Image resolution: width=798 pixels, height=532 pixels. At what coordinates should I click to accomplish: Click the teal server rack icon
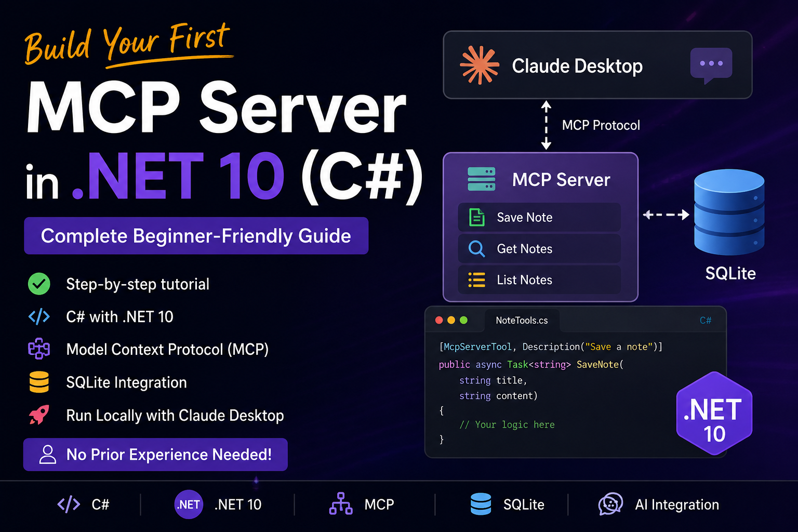click(x=481, y=179)
